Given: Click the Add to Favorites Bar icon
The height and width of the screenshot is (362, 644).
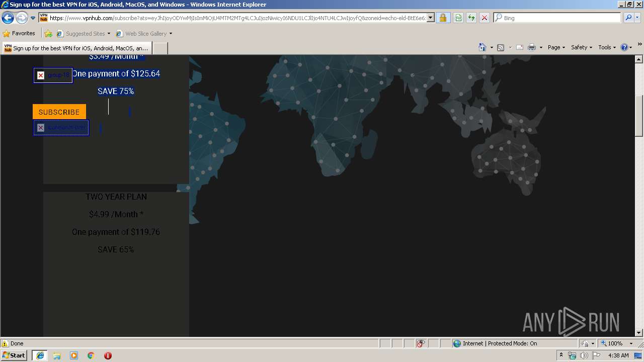Looking at the screenshot, I should (x=48, y=34).
